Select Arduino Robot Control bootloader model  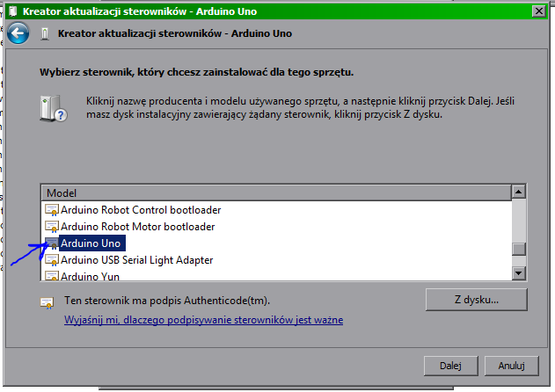tap(141, 210)
